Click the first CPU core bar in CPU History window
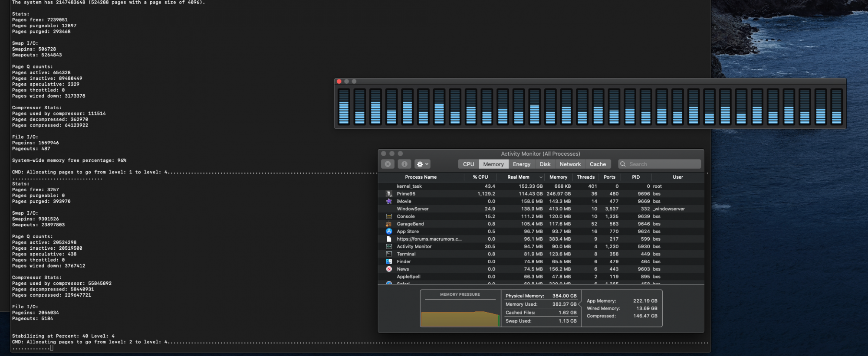The width and height of the screenshot is (868, 356). tap(344, 107)
